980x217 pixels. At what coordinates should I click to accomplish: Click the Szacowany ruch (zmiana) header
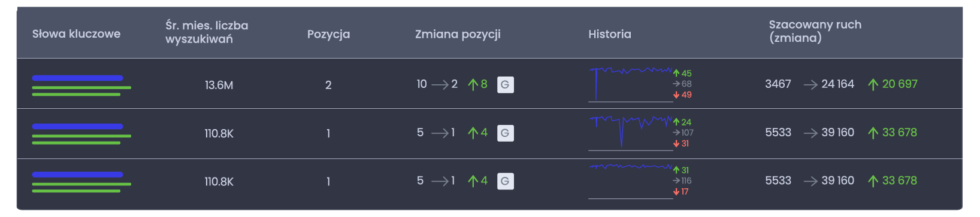click(815, 31)
